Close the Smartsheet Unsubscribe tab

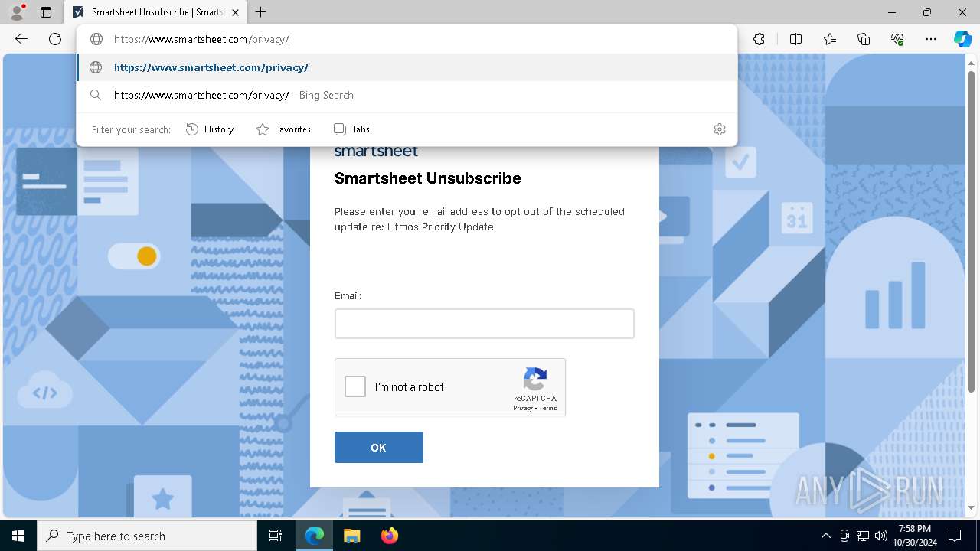pos(235,12)
